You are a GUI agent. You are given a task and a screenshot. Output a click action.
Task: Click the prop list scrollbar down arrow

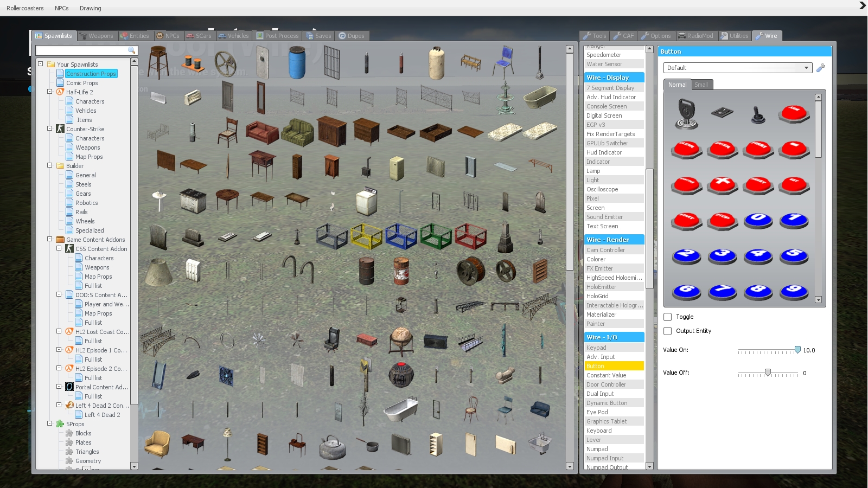click(x=570, y=466)
